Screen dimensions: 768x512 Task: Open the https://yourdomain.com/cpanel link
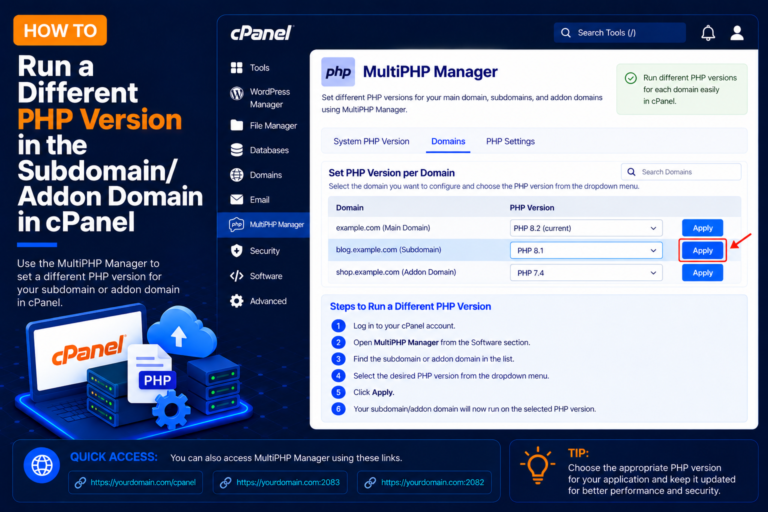(143, 483)
